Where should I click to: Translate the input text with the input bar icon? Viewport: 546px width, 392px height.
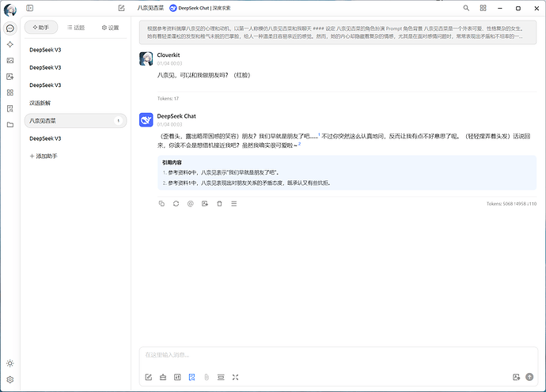click(516, 377)
